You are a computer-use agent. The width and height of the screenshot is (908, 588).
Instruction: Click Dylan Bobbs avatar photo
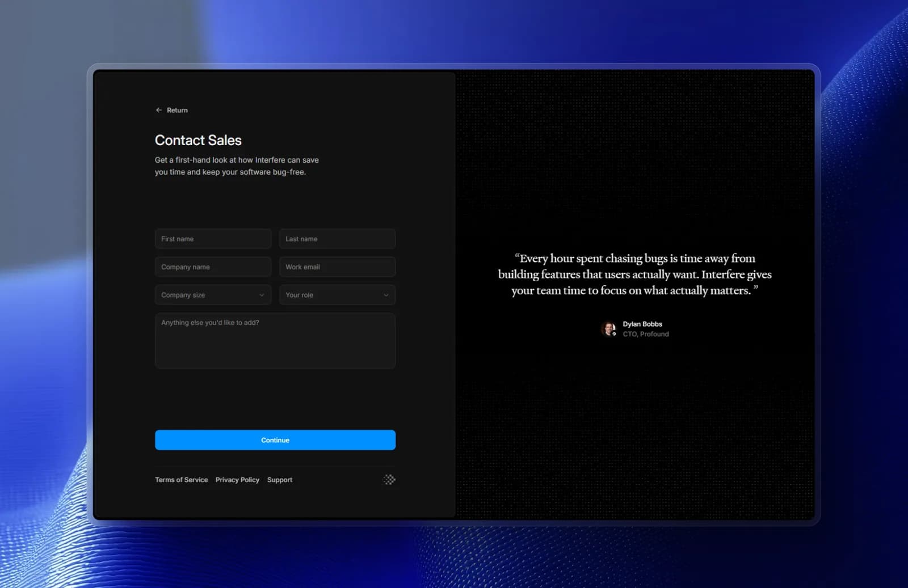point(609,329)
